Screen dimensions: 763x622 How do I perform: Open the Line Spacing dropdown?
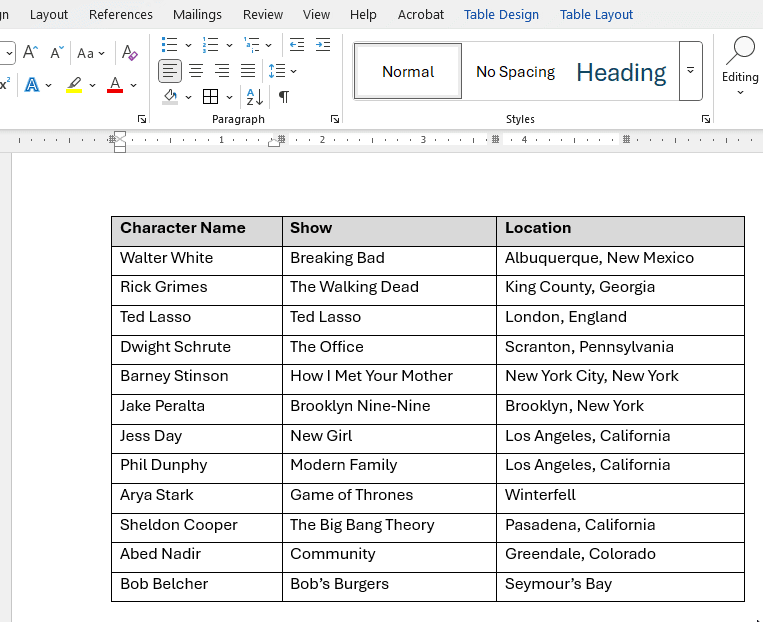(283, 71)
